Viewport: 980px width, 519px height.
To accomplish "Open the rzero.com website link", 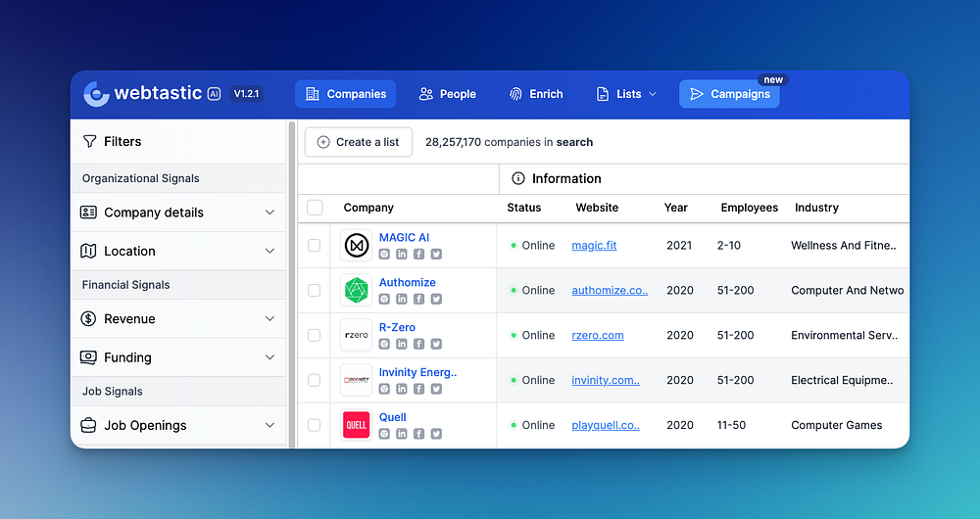I will pyautogui.click(x=598, y=335).
